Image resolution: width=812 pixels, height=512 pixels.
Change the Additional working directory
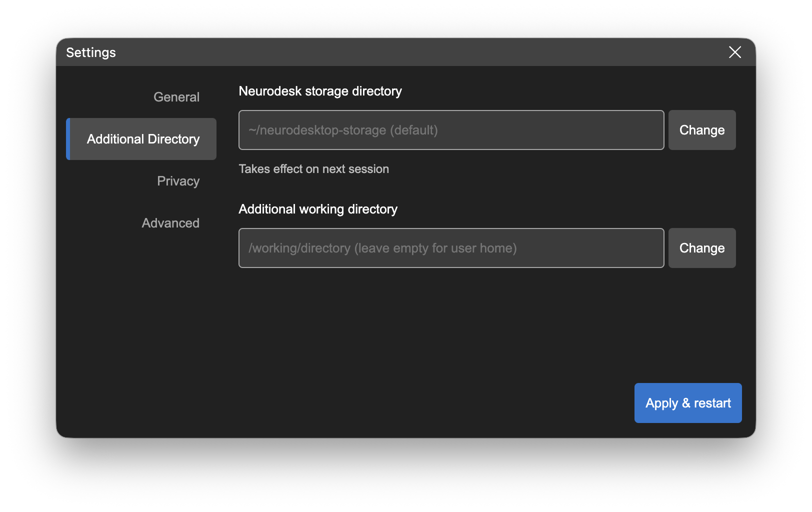coord(702,248)
